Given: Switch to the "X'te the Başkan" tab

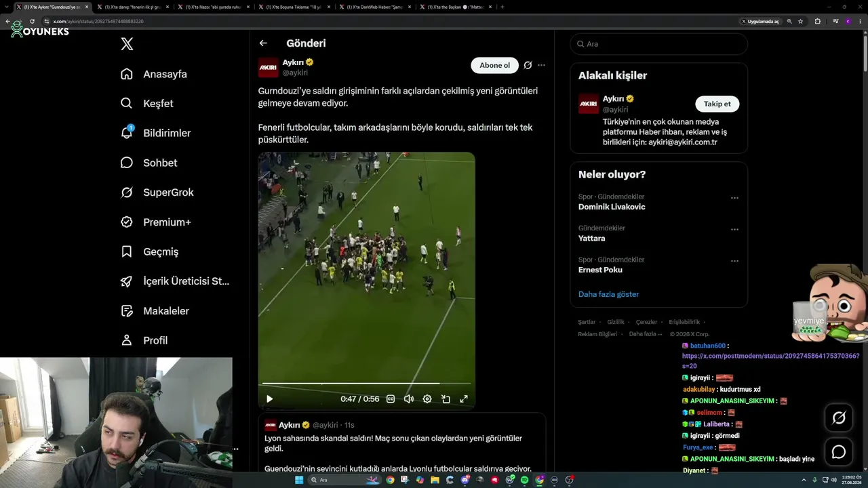Looking at the screenshot, I should coord(455,7).
